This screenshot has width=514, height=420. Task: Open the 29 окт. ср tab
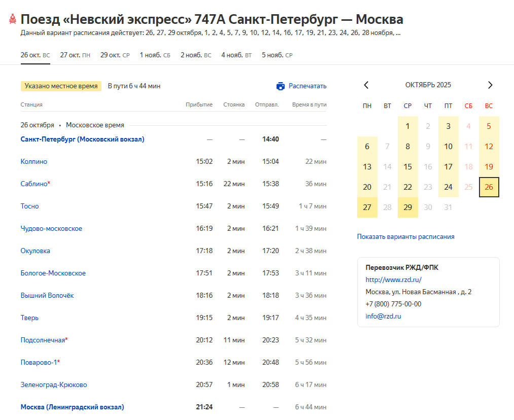click(115, 55)
